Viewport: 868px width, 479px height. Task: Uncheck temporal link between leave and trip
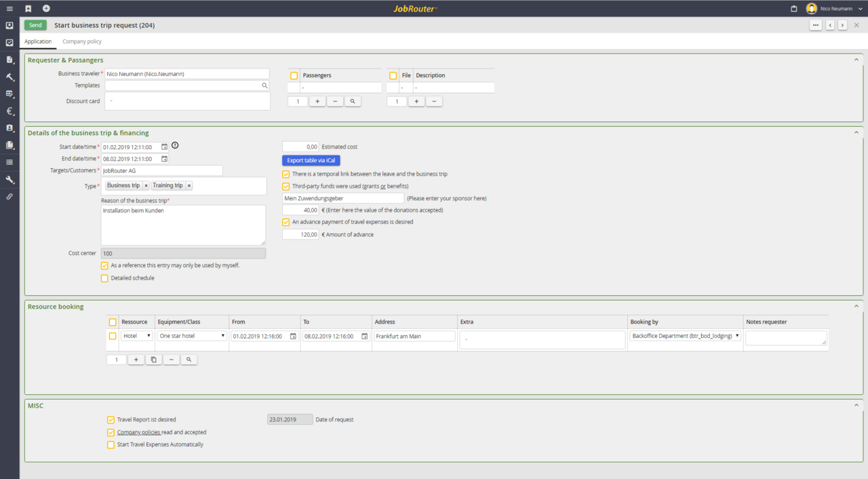286,174
